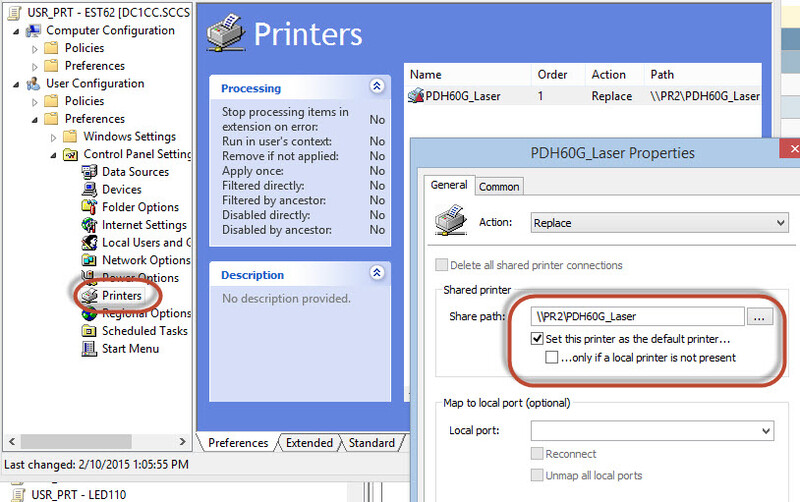
Task: Click the Policies folder icon under User Configuration
Action: (51, 101)
